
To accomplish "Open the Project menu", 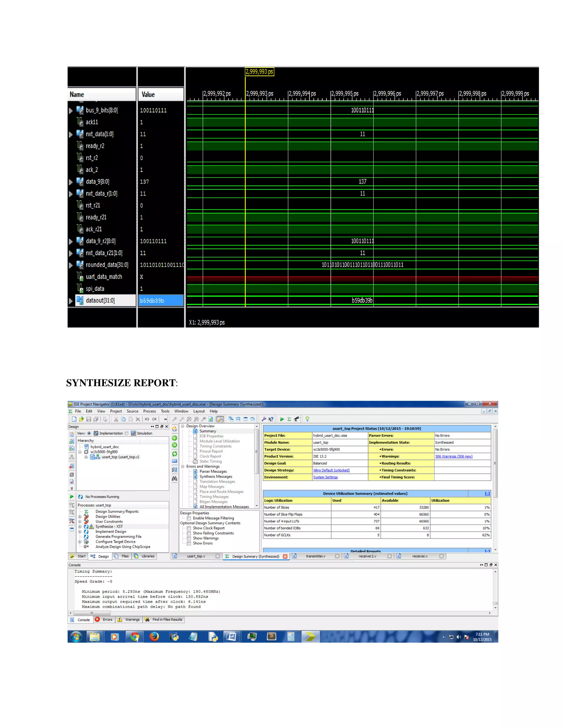I will tap(116, 411).
